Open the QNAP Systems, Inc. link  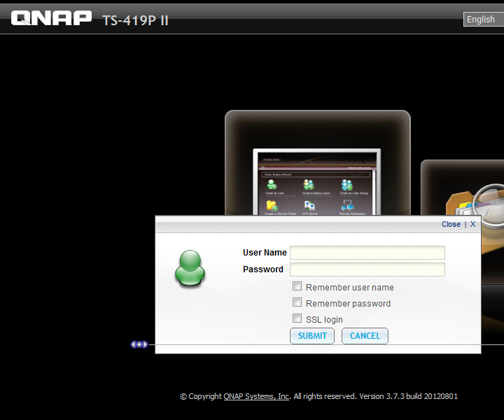tap(256, 396)
